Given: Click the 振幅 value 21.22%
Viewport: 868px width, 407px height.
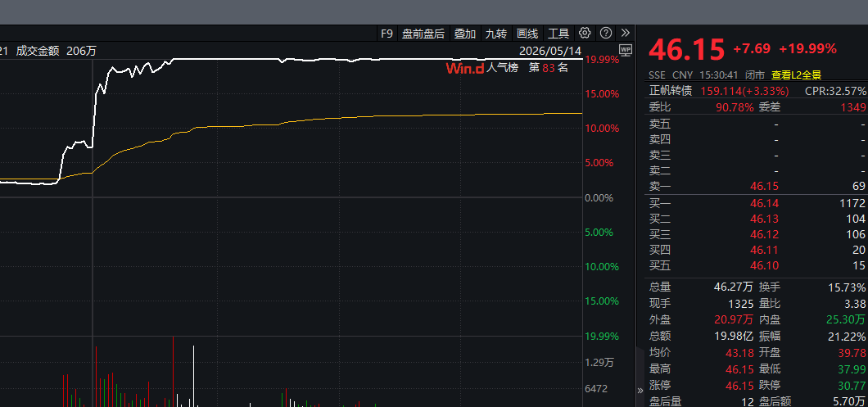Looking at the screenshot, I should tap(848, 336).
